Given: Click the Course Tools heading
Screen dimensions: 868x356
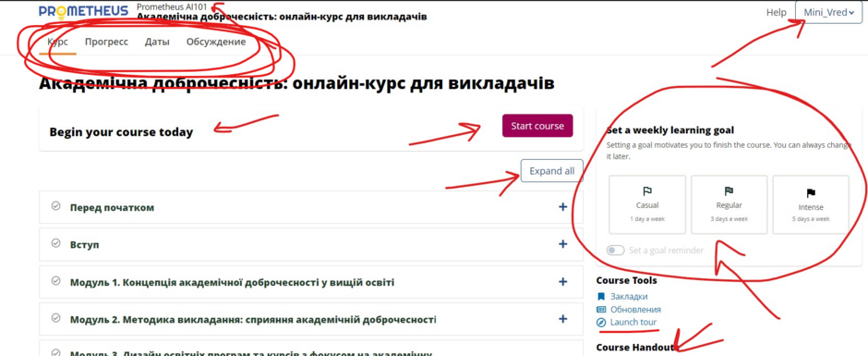Looking at the screenshot, I should tap(627, 280).
